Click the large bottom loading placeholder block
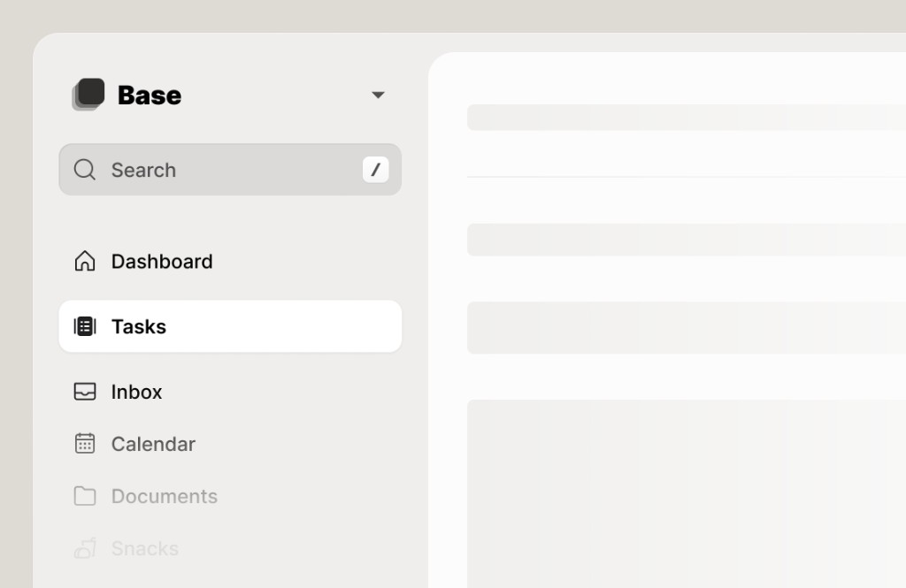Image resolution: width=906 pixels, height=588 pixels. [687, 494]
